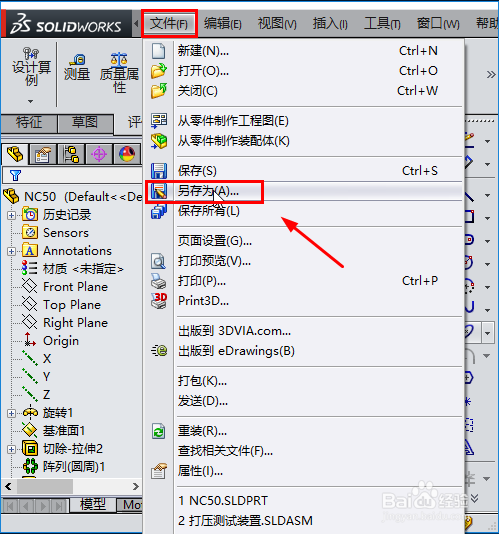Click the 质量属性 mass properties tool

pos(119,73)
